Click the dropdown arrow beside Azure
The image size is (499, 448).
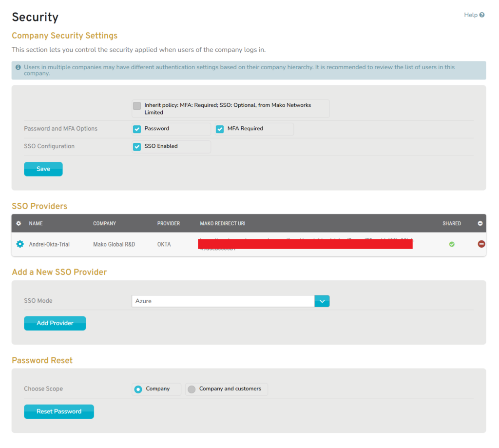322,301
